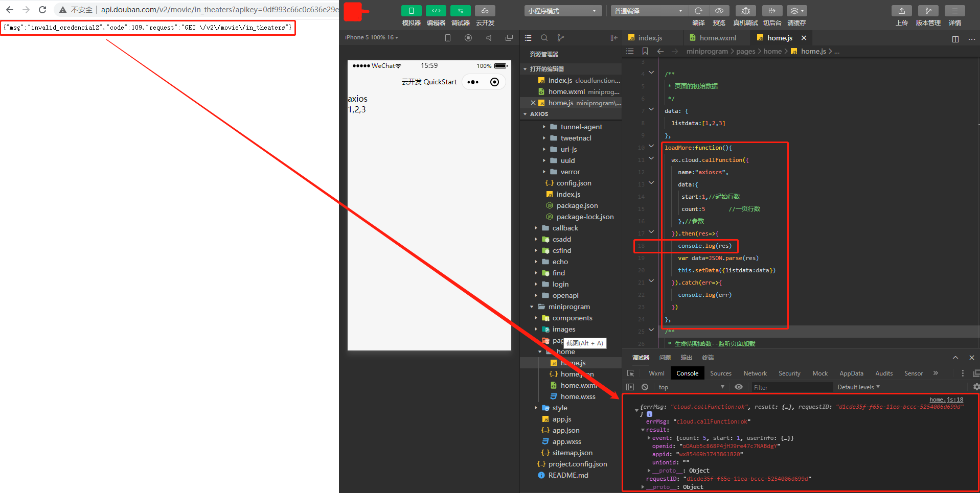The width and height of the screenshot is (980, 493).
Task: Click the pages breadcrumb segment
Action: coord(746,51)
